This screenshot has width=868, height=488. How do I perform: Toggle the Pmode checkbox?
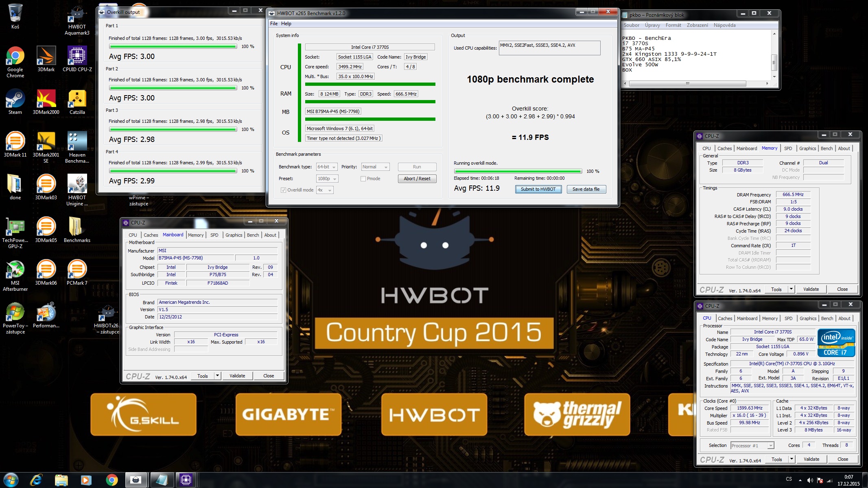click(x=363, y=179)
